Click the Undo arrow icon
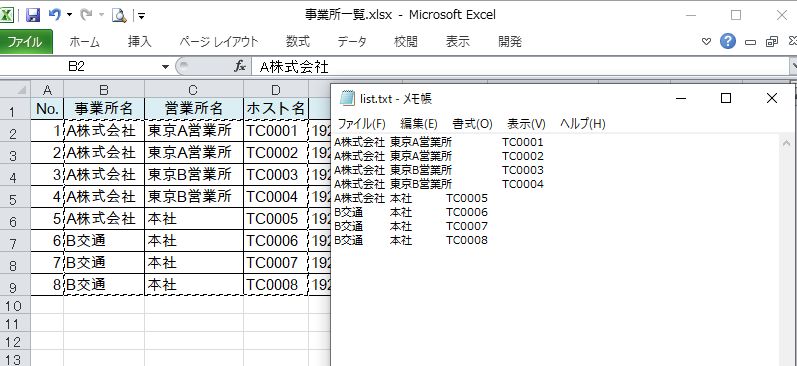Viewport: 797px width, 366px height. [x=54, y=15]
